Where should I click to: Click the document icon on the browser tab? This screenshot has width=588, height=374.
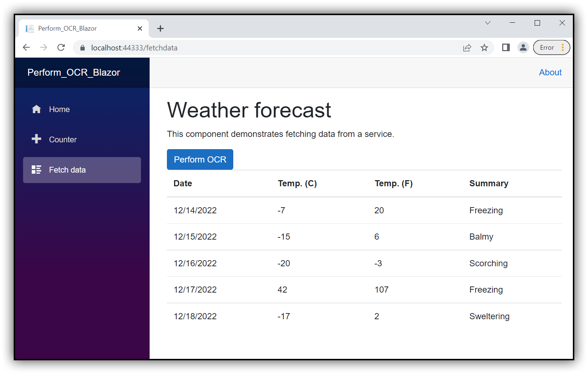pos(30,28)
